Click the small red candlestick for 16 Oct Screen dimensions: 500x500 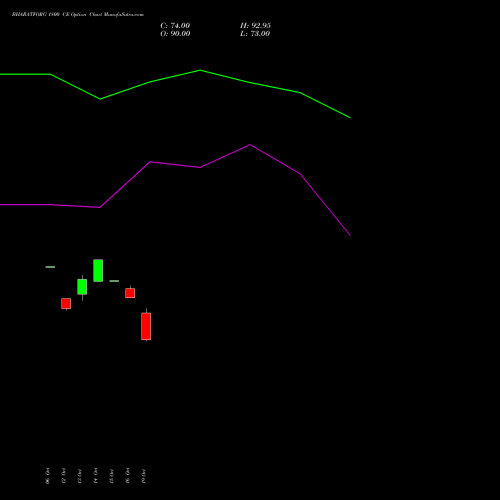coord(130,293)
